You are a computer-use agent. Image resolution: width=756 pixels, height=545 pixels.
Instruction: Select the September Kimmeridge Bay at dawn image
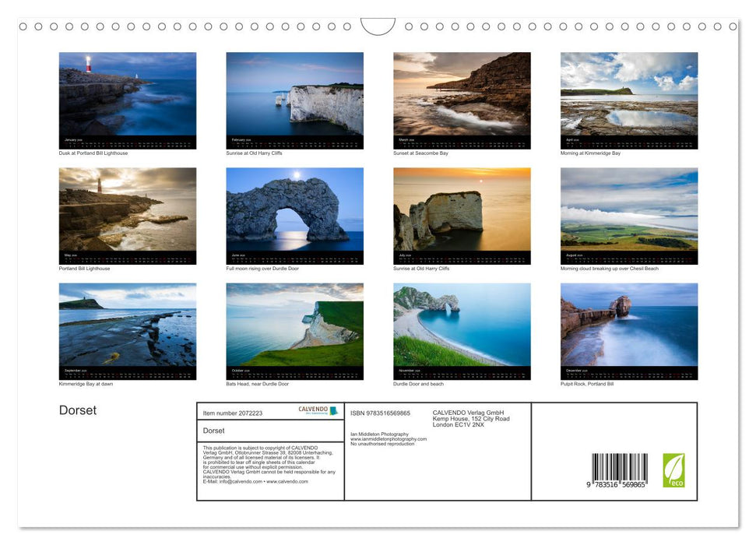pos(128,329)
